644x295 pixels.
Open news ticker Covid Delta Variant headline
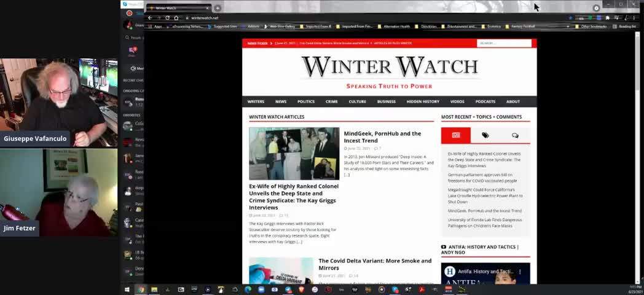coord(334,43)
